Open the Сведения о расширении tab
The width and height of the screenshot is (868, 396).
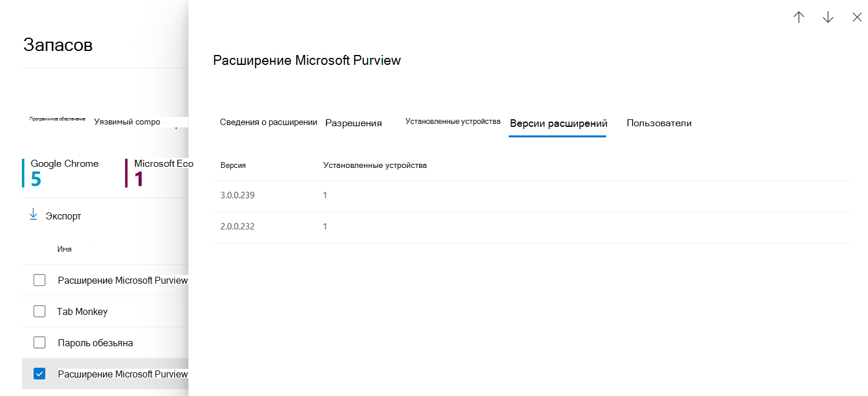[x=269, y=122]
